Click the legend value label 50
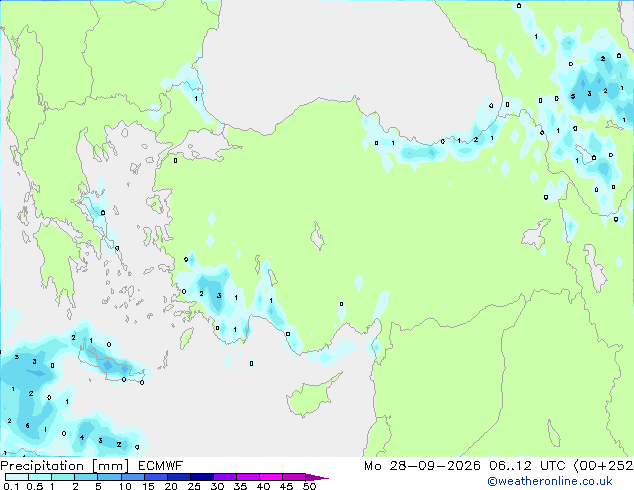 [309, 486]
